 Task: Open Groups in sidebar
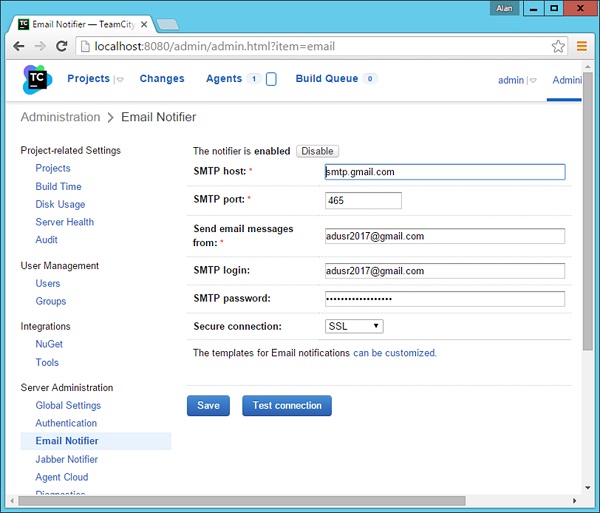point(51,301)
